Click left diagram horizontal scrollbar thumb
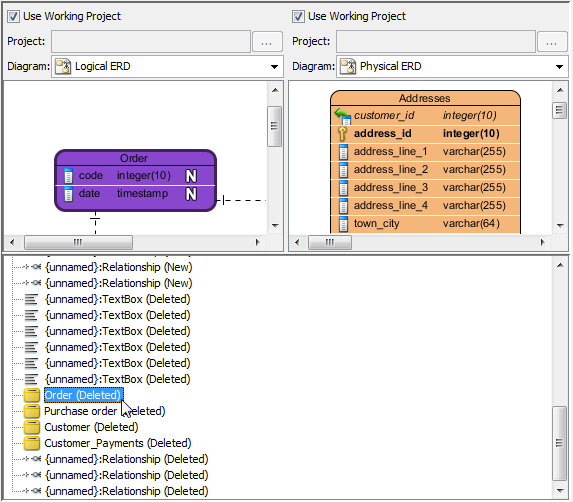 coord(78,242)
